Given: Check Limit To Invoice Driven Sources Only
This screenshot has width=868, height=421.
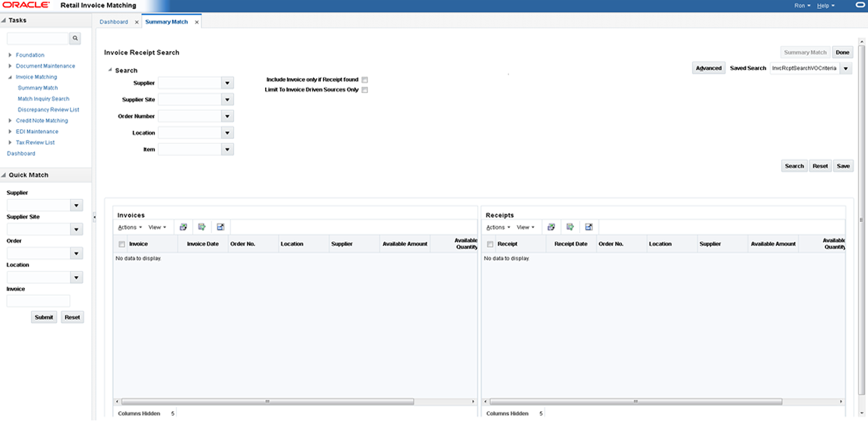Looking at the screenshot, I should click(365, 90).
